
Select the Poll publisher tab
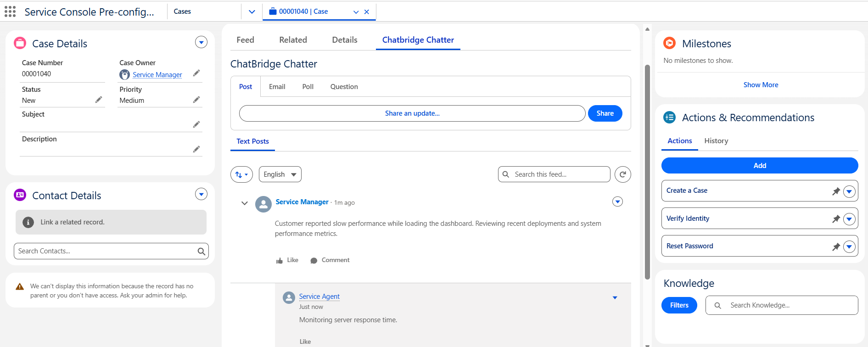[x=308, y=87]
